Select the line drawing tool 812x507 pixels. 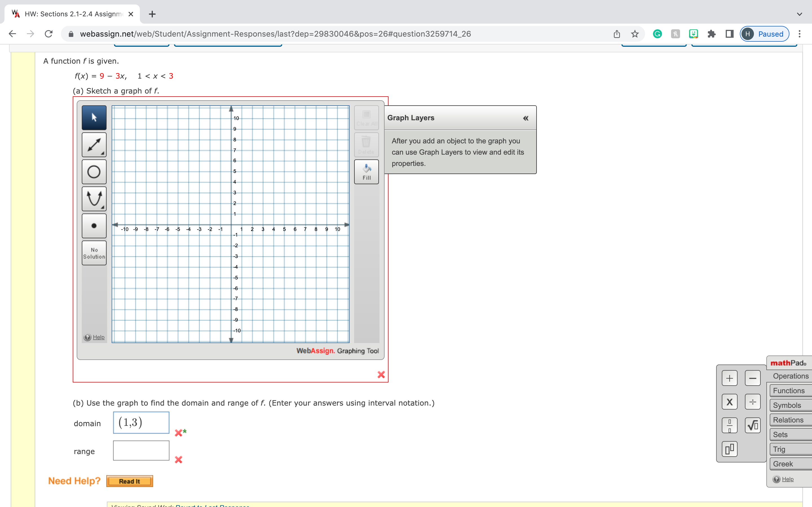94,145
